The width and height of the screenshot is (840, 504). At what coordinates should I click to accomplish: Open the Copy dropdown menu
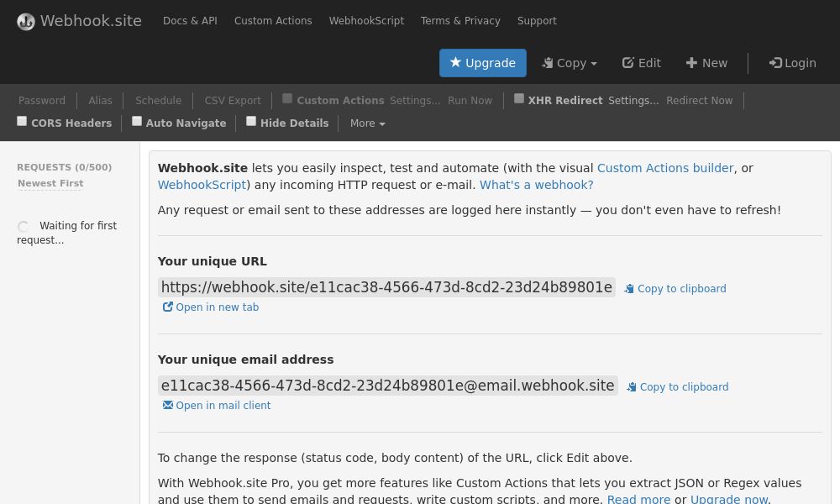(569, 63)
